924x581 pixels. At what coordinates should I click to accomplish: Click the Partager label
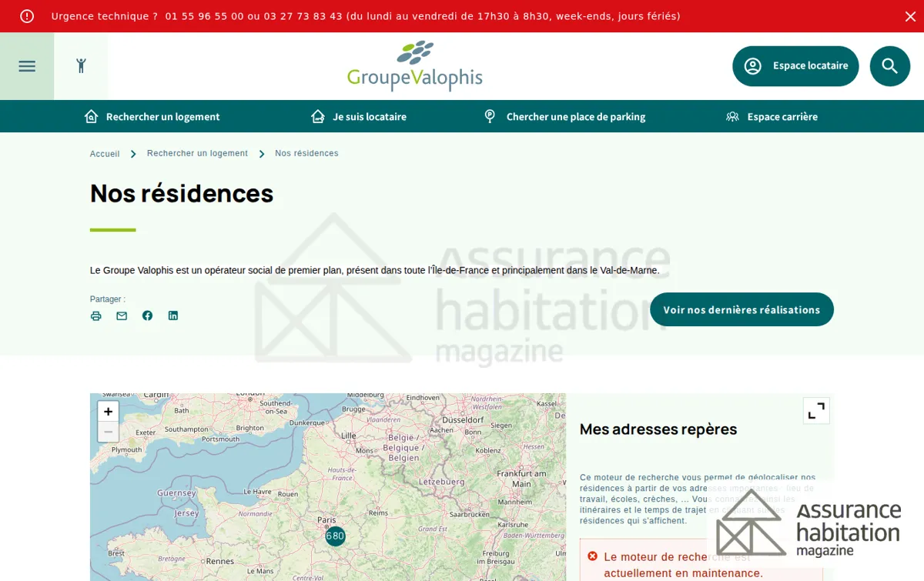[x=108, y=299]
